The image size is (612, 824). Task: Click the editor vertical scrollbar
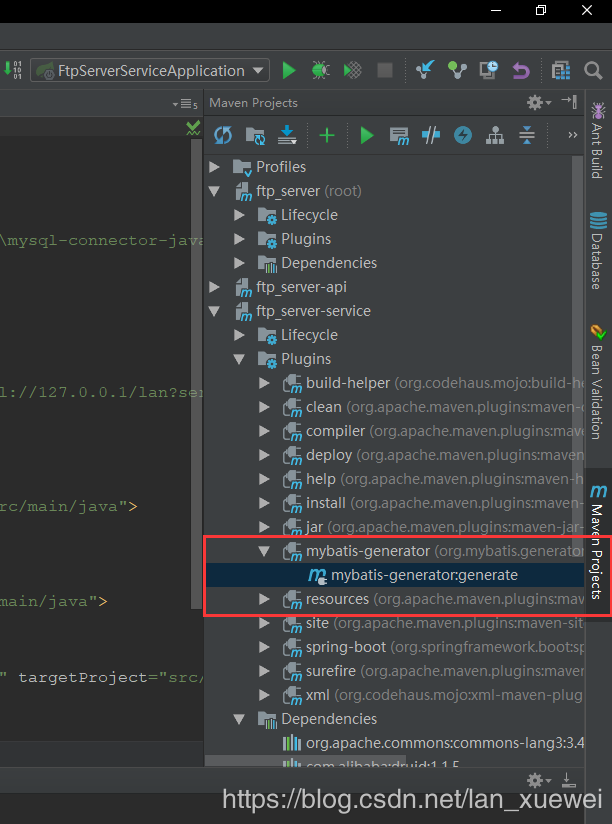[196, 373]
